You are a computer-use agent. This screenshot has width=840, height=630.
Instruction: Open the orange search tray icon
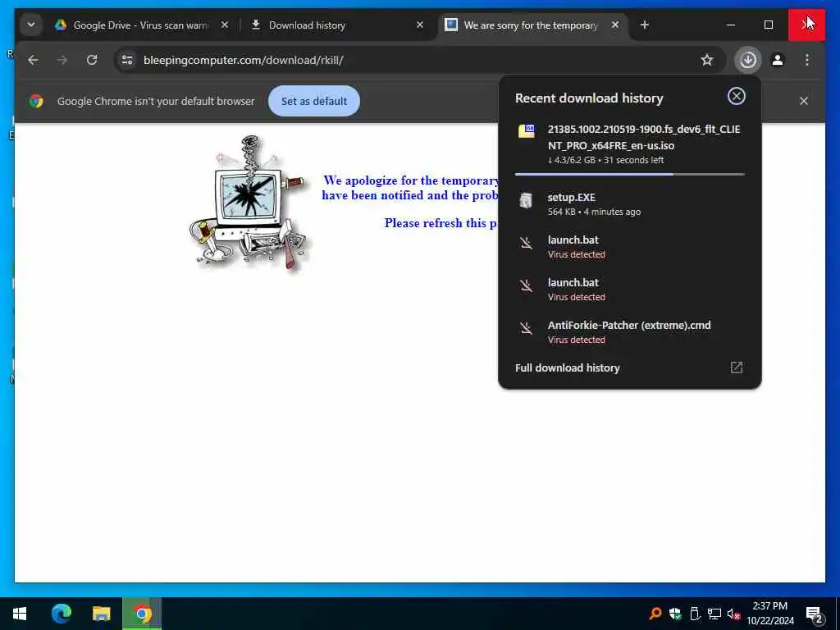click(x=655, y=614)
